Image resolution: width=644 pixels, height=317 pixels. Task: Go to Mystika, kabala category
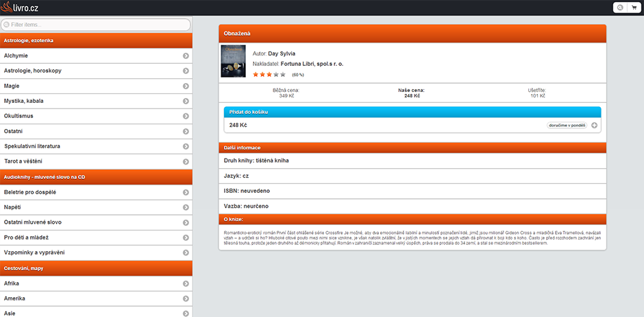click(96, 101)
